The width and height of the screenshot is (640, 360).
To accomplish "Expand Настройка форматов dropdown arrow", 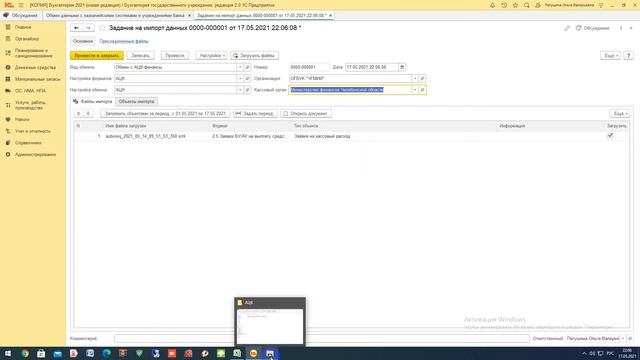I will point(240,78).
